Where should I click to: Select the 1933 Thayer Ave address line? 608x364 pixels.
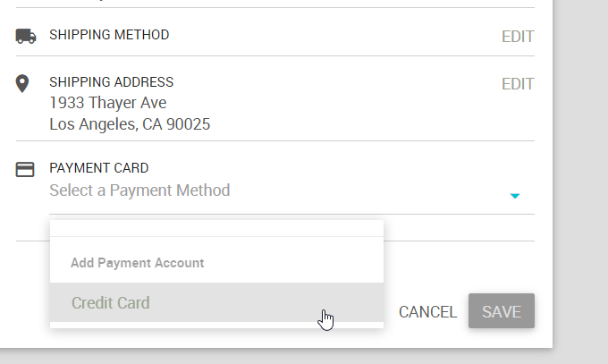coord(108,103)
